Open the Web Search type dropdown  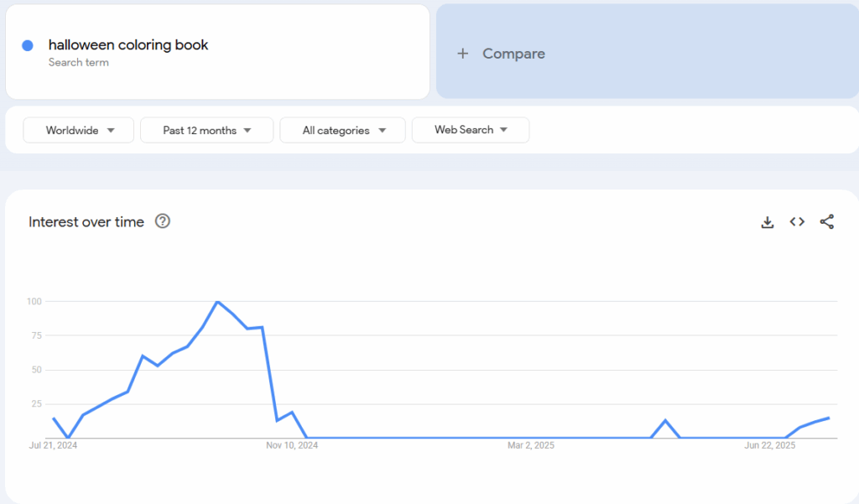click(x=470, y=130)
